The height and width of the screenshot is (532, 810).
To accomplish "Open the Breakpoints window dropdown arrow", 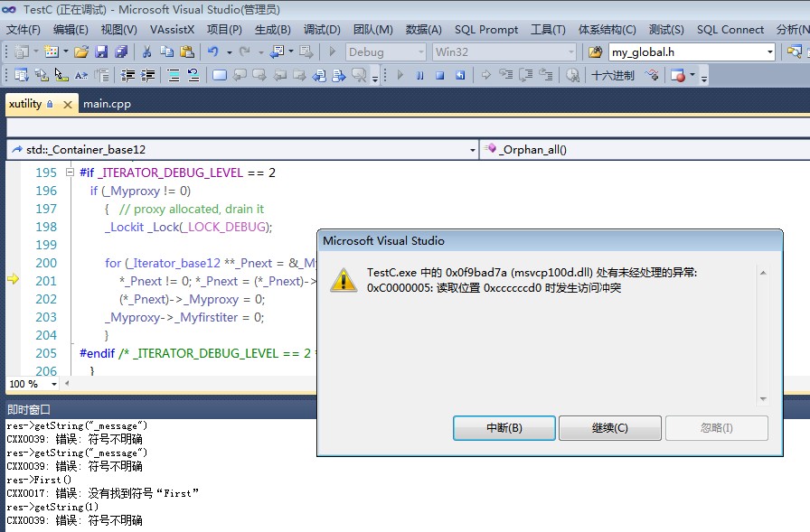I will click(x=692, y=75).
